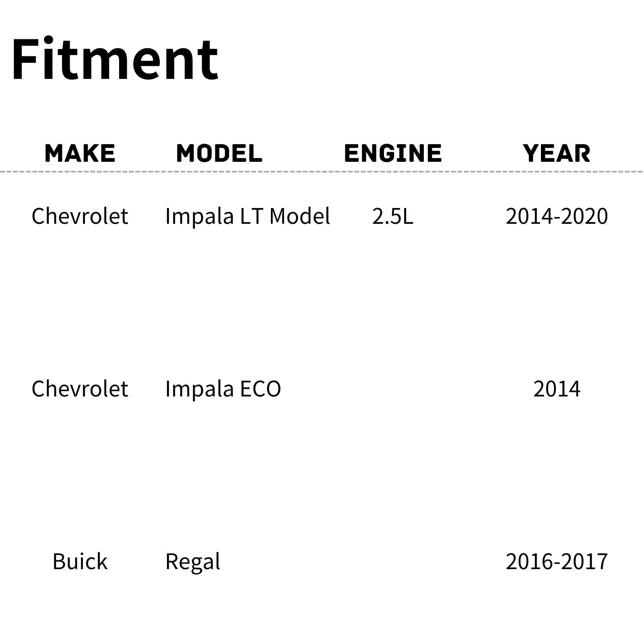Image resolution: width=644 pixels, height=644 pixels.
Task: Click the 2014 year for Impala ECO
Action: 557,389
